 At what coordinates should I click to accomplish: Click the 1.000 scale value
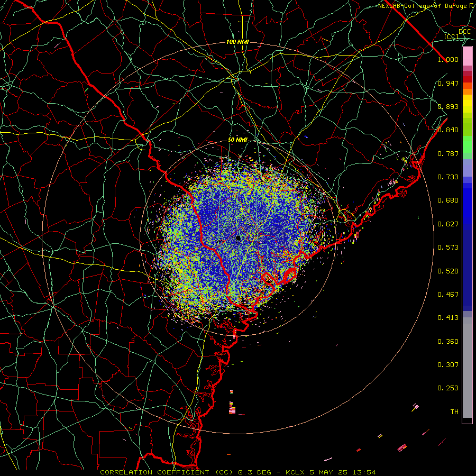pyautogui.click(x=448, y=59)
